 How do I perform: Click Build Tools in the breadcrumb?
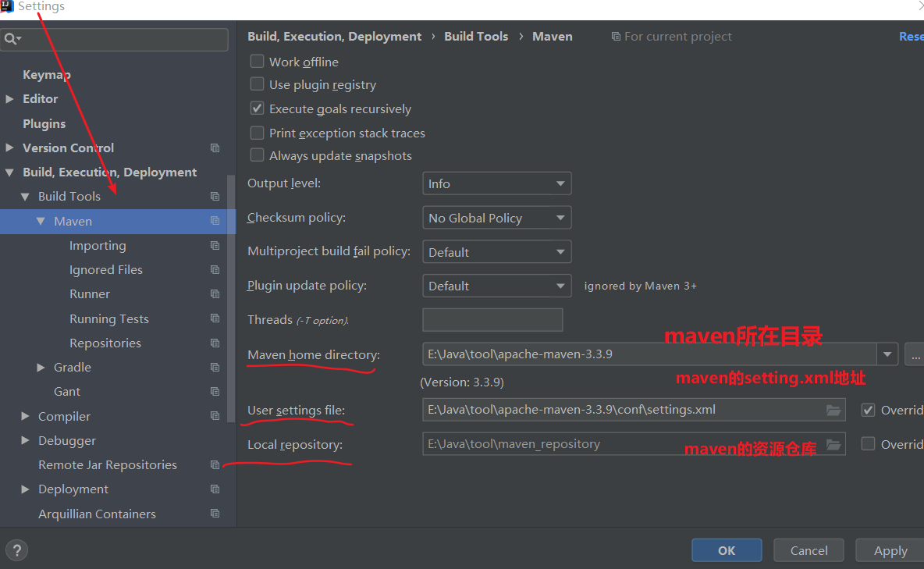point(475,37)
